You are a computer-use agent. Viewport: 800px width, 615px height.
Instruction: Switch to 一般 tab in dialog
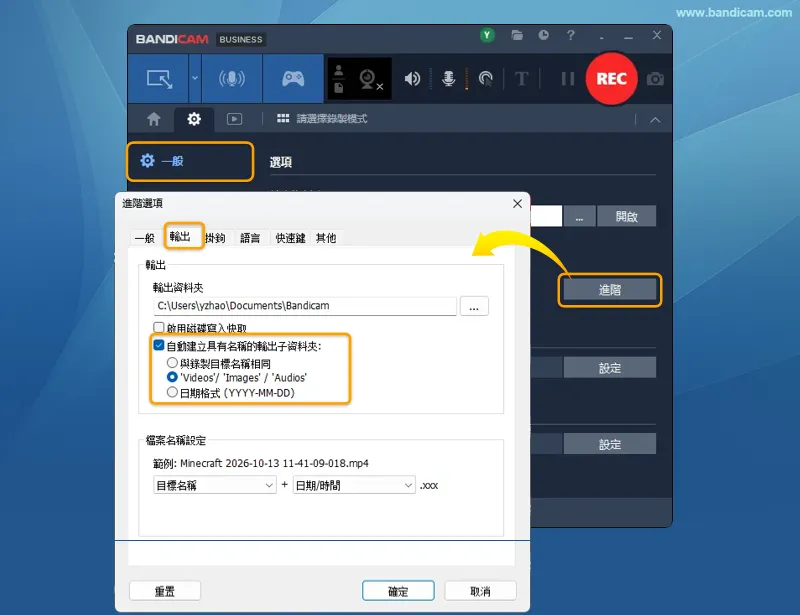pos(144,238)
